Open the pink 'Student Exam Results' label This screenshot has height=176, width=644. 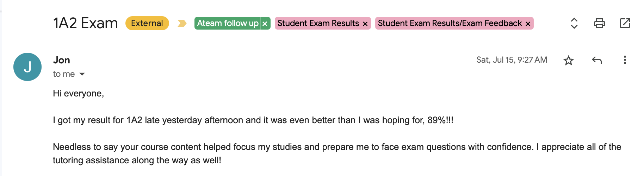click(x=318, y=23)
